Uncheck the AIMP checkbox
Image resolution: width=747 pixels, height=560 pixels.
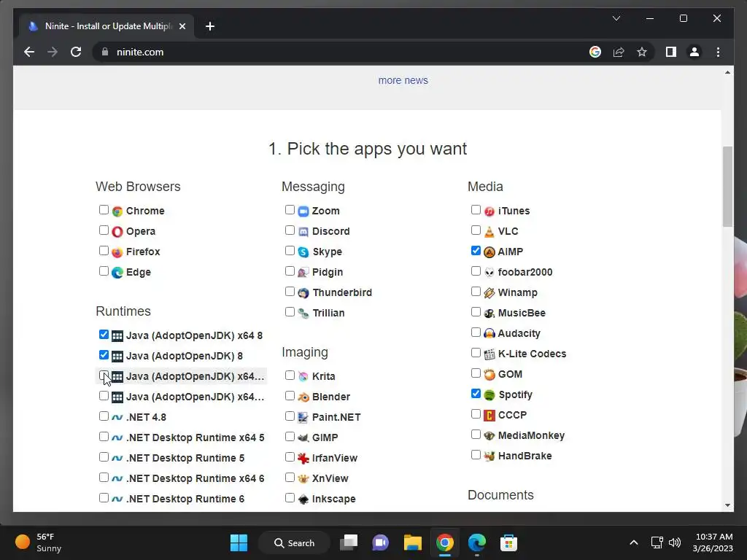pos(476,251)
